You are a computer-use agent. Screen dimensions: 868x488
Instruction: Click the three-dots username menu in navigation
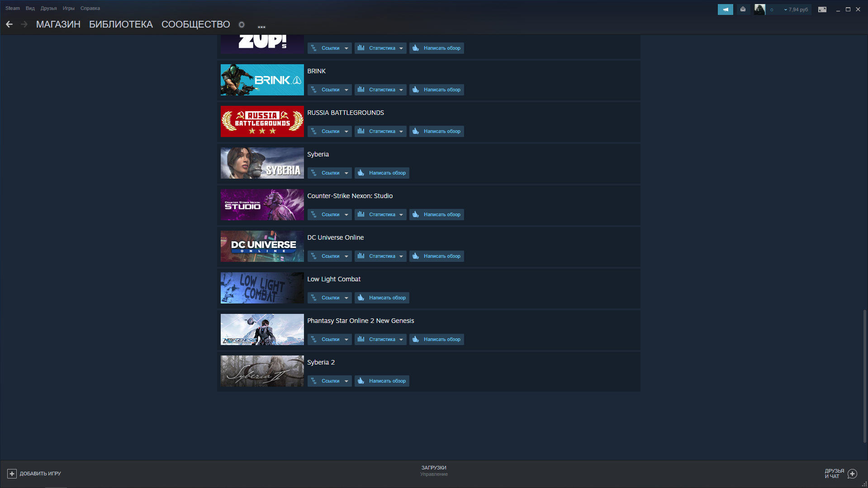pos(261,27)
